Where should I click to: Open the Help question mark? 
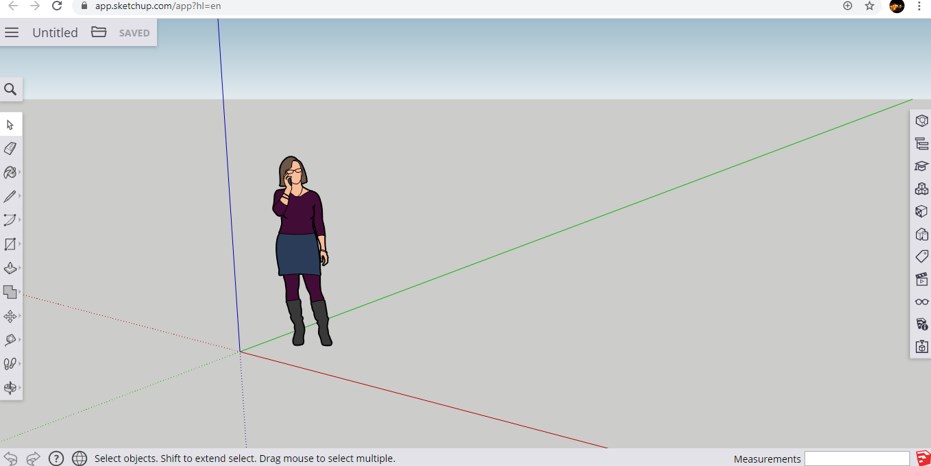(x=56, y=458)
